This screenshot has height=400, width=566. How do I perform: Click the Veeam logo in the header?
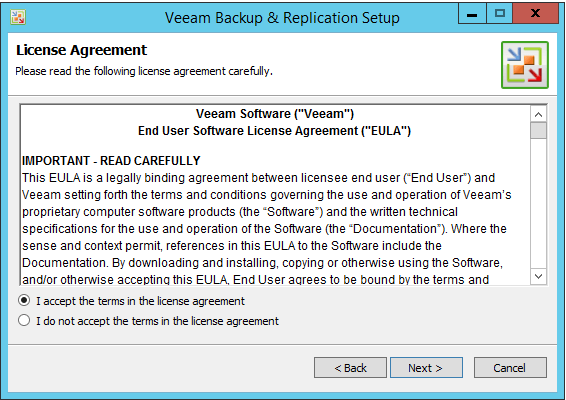[524, 65]
